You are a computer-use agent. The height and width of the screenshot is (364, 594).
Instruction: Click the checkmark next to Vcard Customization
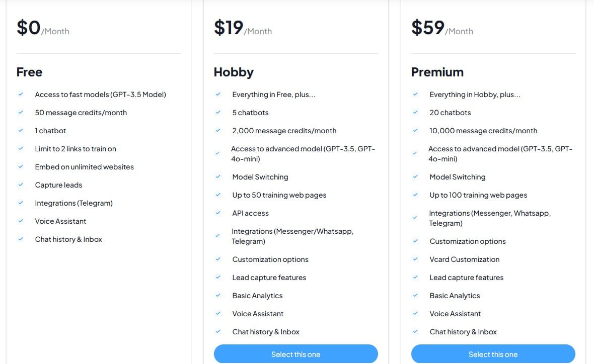click(415, 259)
